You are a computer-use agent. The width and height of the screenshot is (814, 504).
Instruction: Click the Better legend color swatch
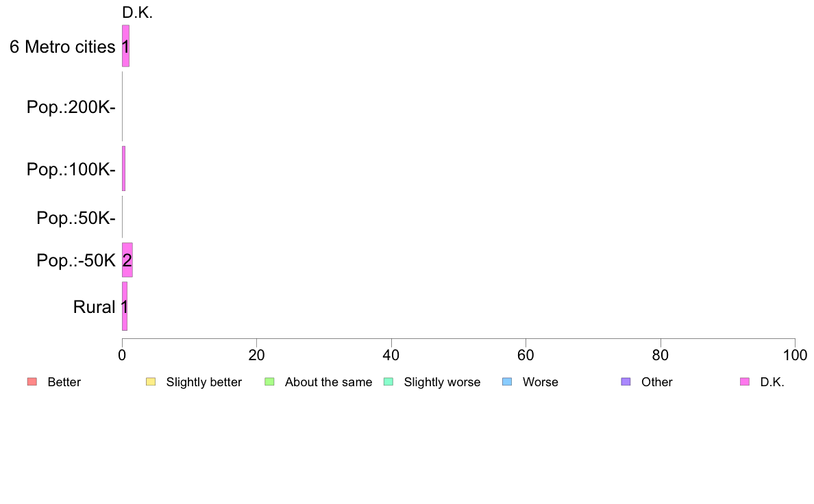pyautogui.click(x=32, y=381)
